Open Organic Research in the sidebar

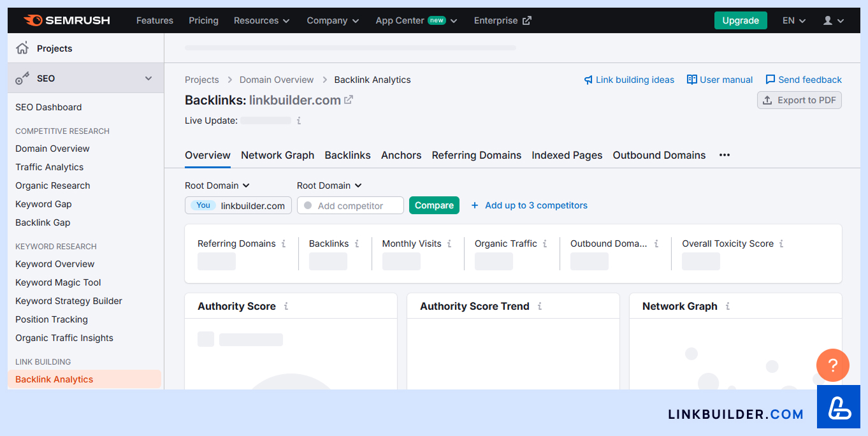pyautogui.click(x=53, y=185)
